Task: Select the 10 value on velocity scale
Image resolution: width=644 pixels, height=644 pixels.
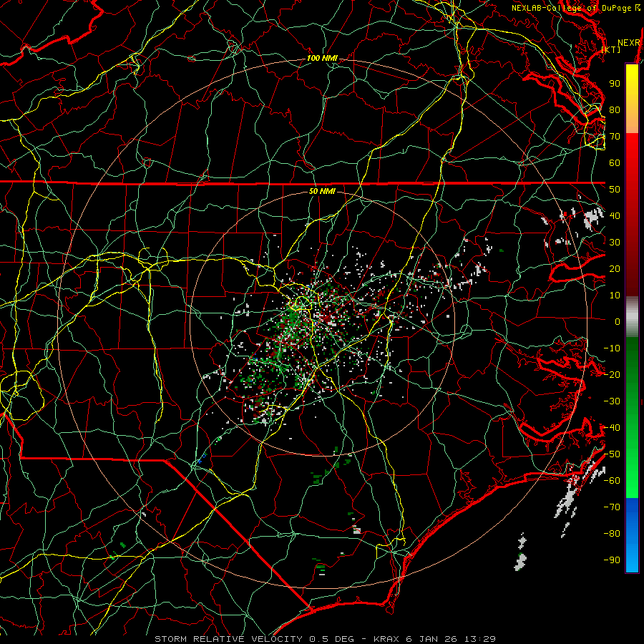Action: pos(615,296)
